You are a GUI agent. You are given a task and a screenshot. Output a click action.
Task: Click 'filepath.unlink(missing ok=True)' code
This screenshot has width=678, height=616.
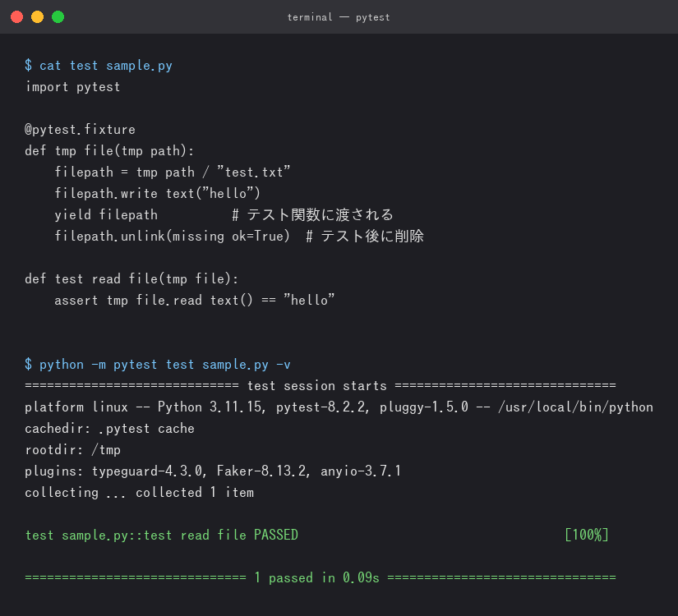pos(172,236)
